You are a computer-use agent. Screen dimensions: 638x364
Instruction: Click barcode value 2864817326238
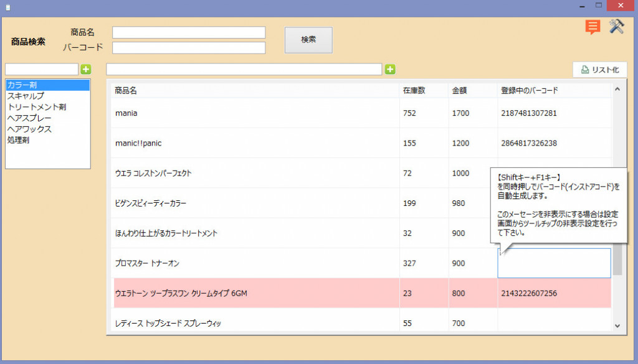tap(529, 143)
